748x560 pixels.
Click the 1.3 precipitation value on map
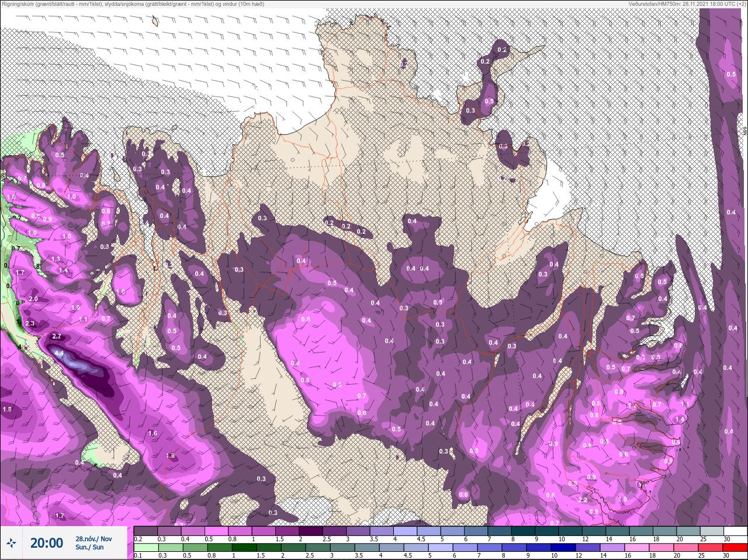(x=56, y=259)
